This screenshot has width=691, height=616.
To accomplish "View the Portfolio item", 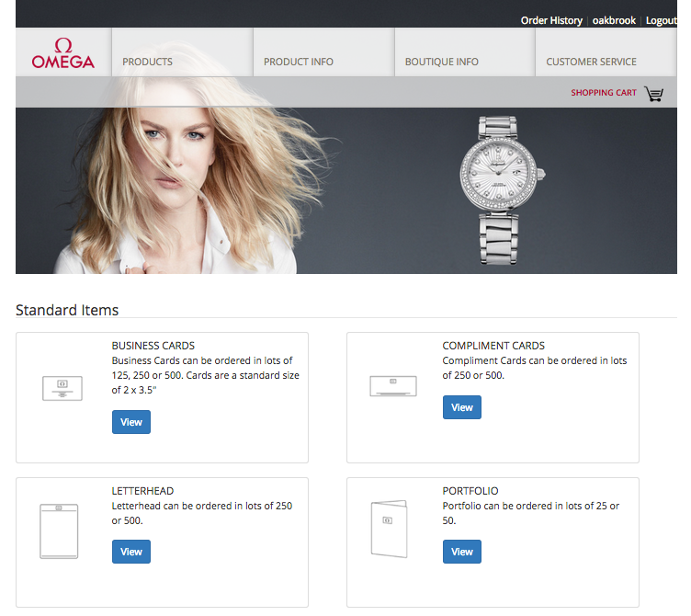I will [462, 552].
